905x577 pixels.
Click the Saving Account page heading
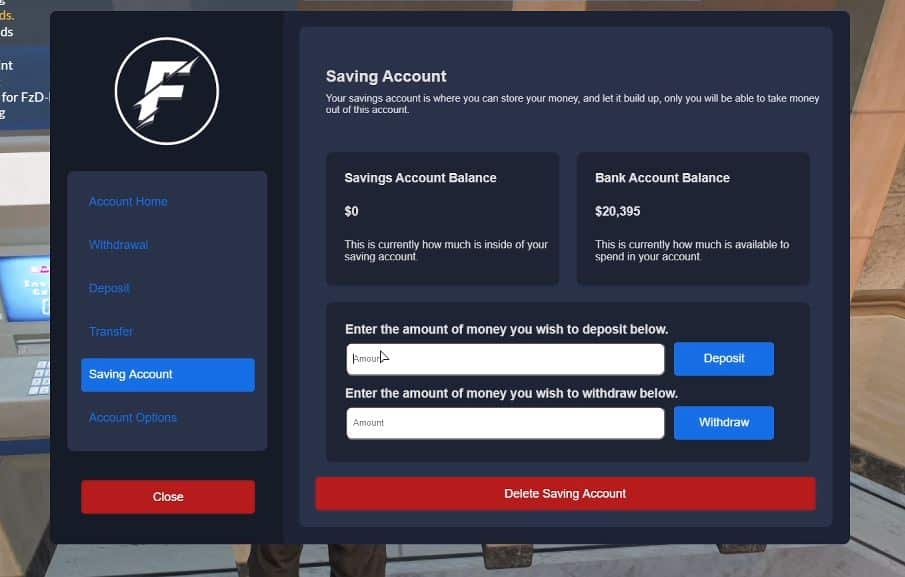386,76
